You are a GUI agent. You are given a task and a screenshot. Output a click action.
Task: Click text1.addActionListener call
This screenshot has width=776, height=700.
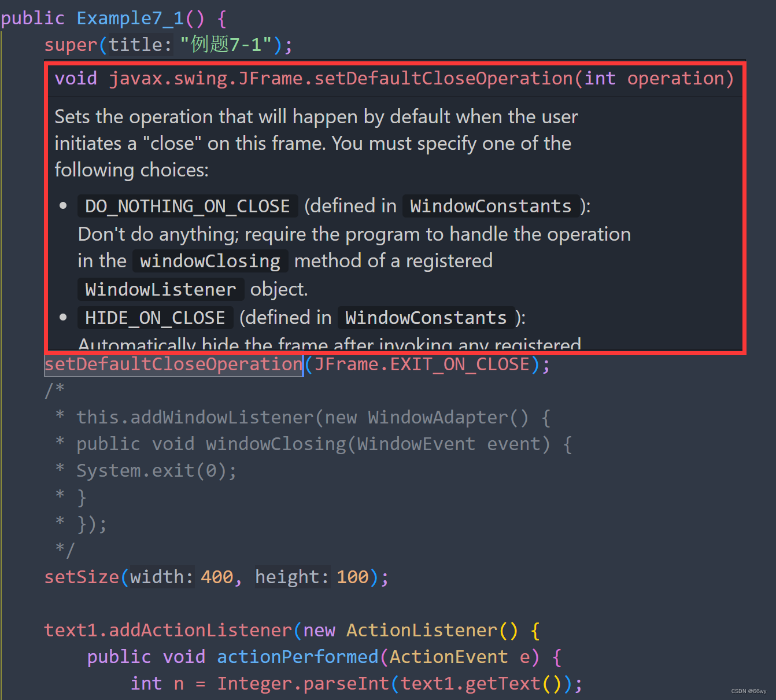pos(168,630)
